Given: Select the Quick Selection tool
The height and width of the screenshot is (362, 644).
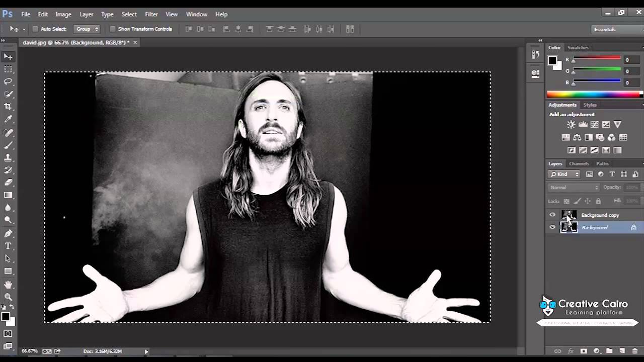Looking at the screenshot, I should 8,94.
